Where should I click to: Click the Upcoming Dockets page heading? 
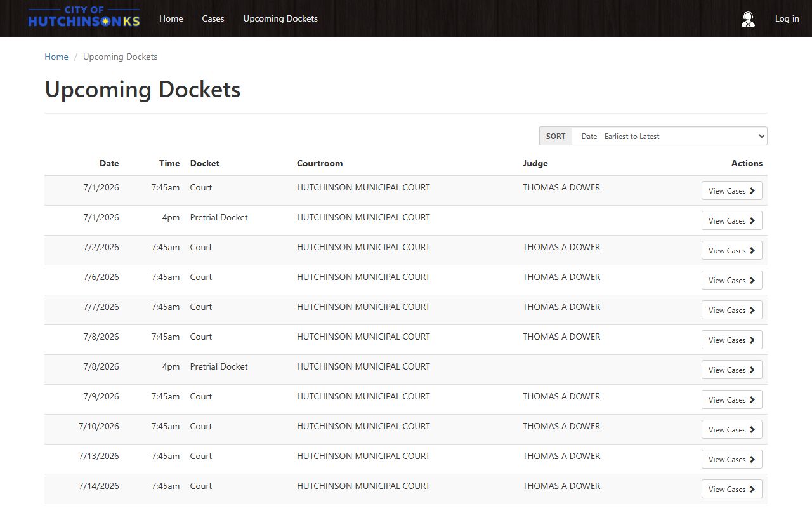point(143,89)
